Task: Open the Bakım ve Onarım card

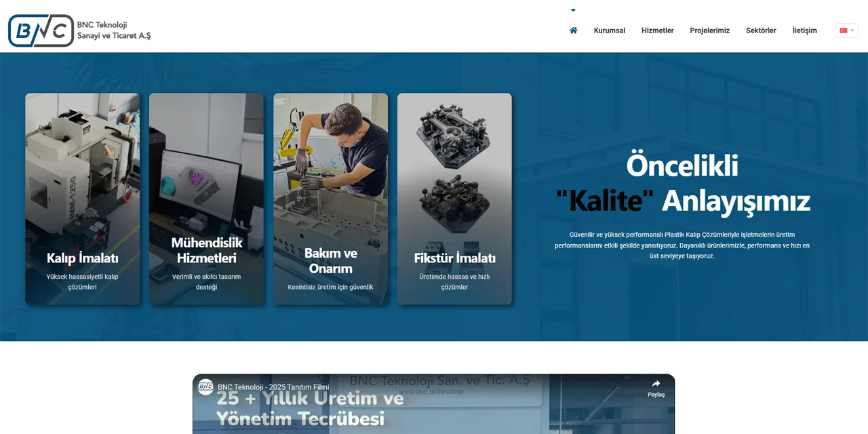Action: coord(330,197)
